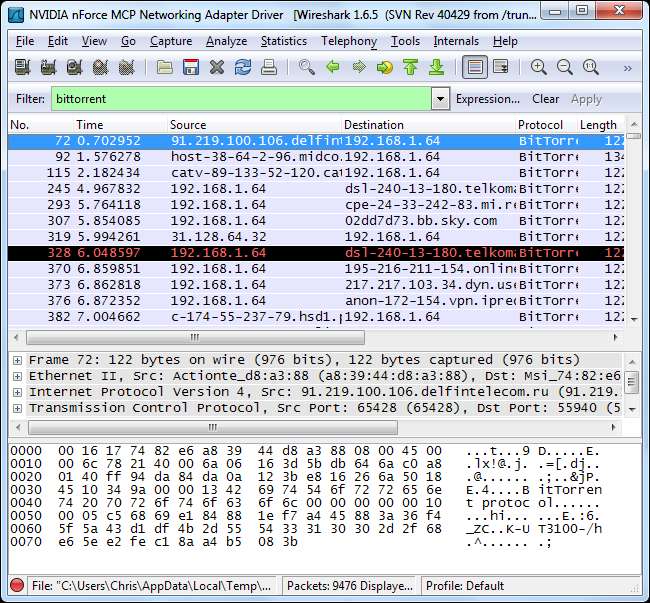Open the Telephony menu
The image size is (650, 603).
349,41
